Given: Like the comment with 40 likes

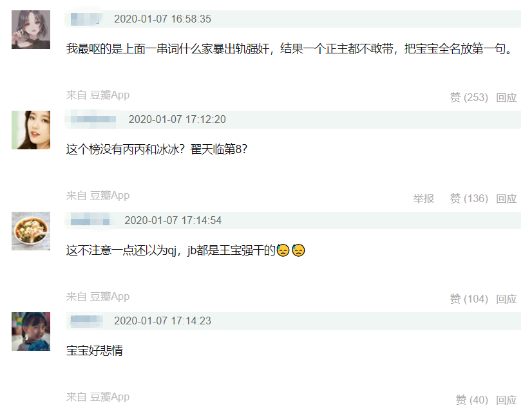Looking at the screenshot, I should click(471, 400).
